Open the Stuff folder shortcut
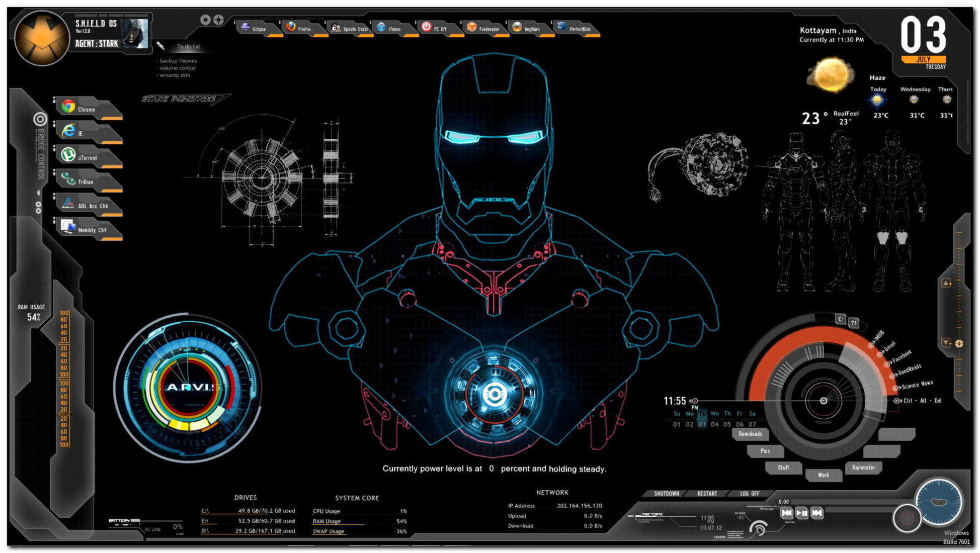980x553 pixels. 783,468
